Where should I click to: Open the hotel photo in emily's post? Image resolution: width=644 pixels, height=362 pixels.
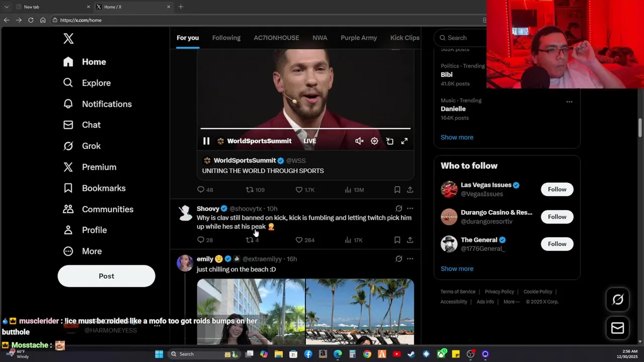coord(251,312)
